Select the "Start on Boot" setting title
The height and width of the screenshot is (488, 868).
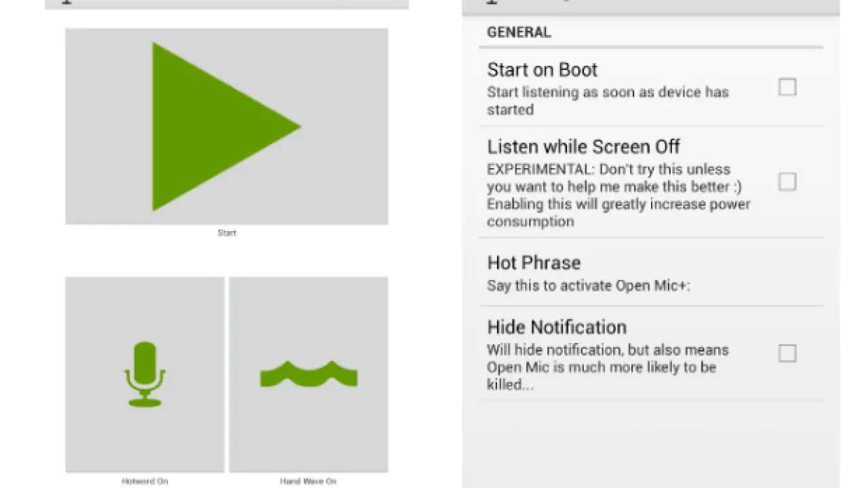pos(542,70)
